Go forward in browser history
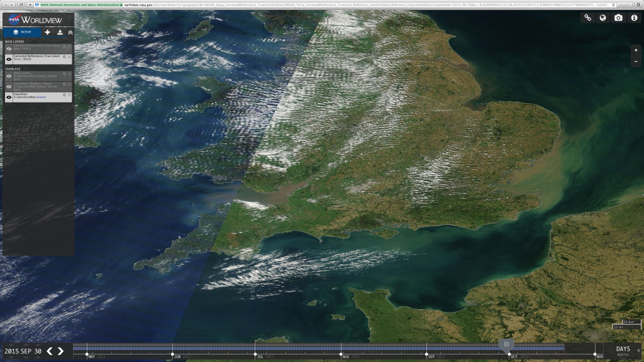This screenshot has width=644, height=362. 11,4
